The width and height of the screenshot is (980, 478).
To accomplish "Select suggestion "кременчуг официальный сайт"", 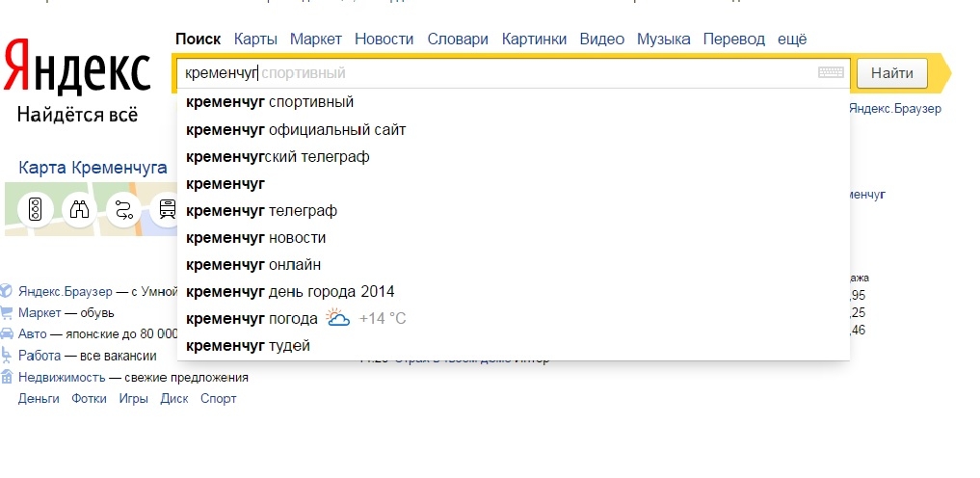I will [x=296, y=129].
